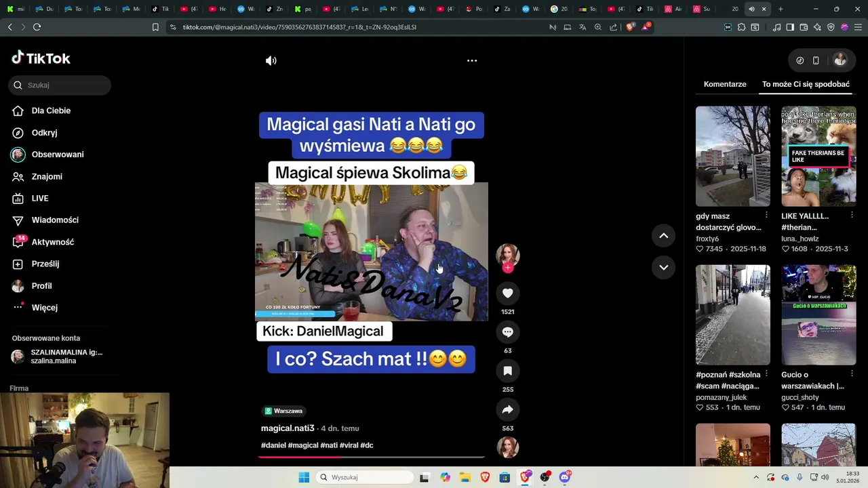This screenshot has height=488, width=868.
Task: Open the creator avatar beside the video
Action: click(508, 254)
